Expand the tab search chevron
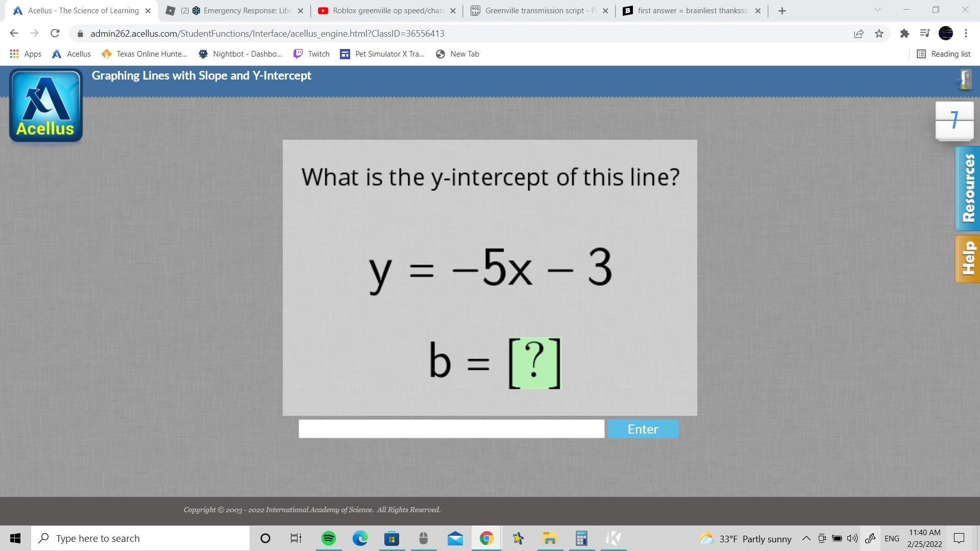980x551 pixels. (x=877, y=10)
